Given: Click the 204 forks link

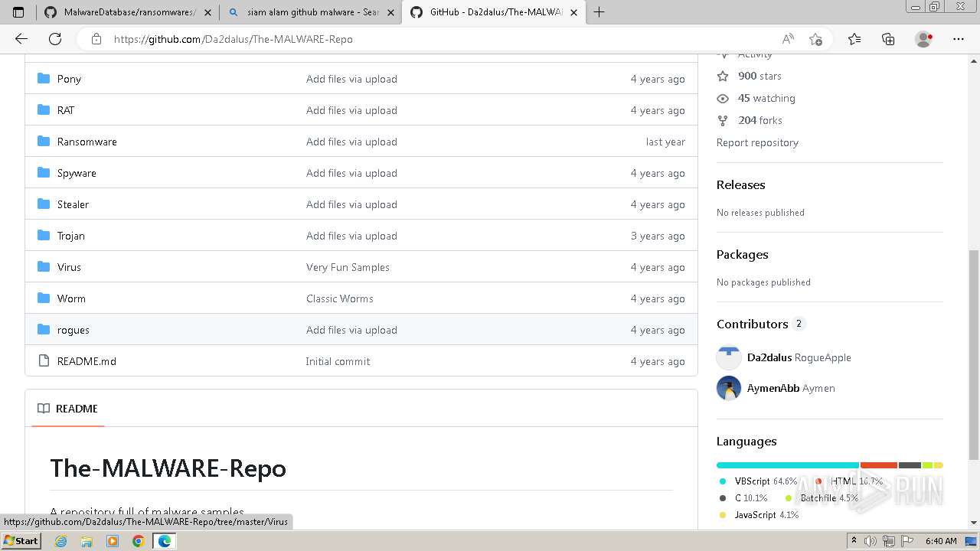Looking at the screenshot, I should [x=760, y=120].
